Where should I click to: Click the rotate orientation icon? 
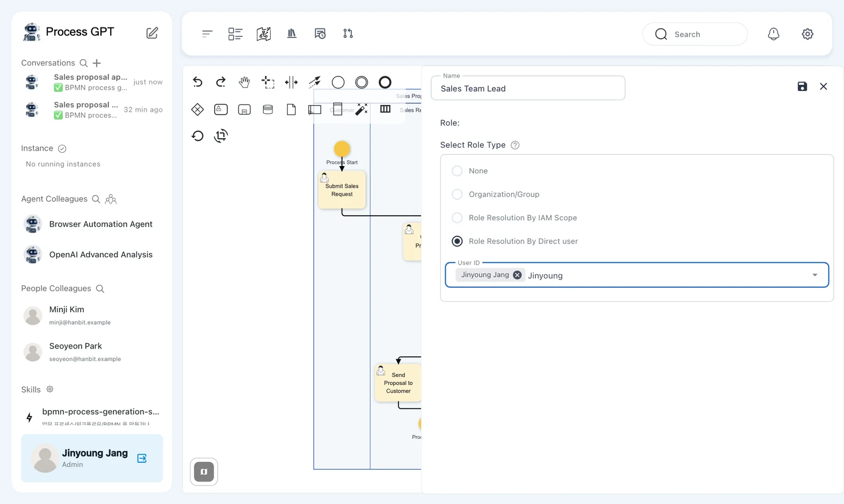pos(221,135)
